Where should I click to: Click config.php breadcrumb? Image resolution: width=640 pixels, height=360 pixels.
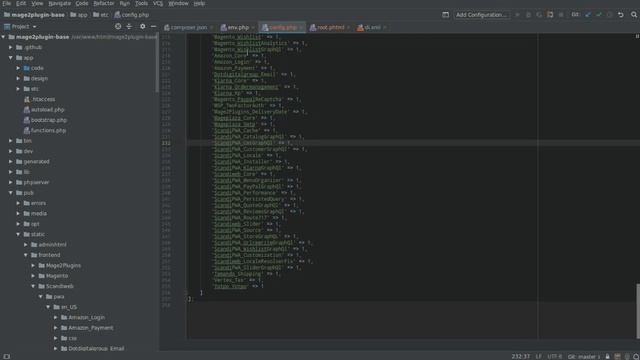pos(132,15)
